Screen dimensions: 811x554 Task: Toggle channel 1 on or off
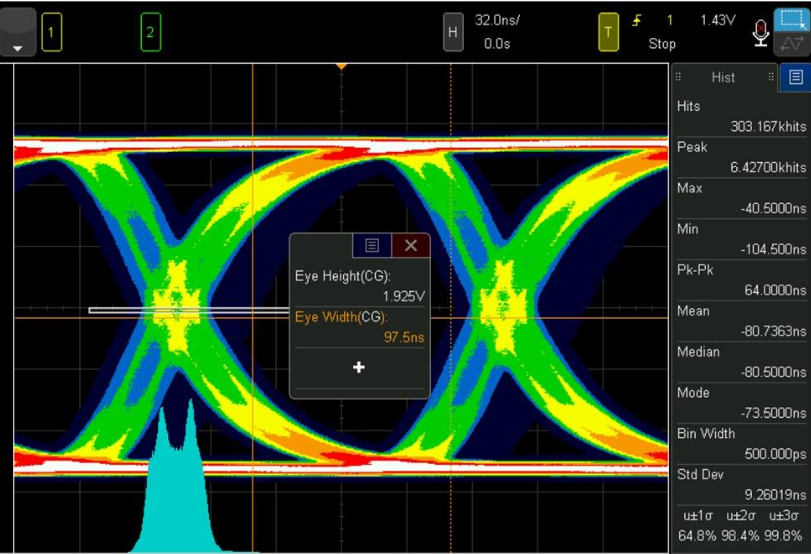[52, 32]
